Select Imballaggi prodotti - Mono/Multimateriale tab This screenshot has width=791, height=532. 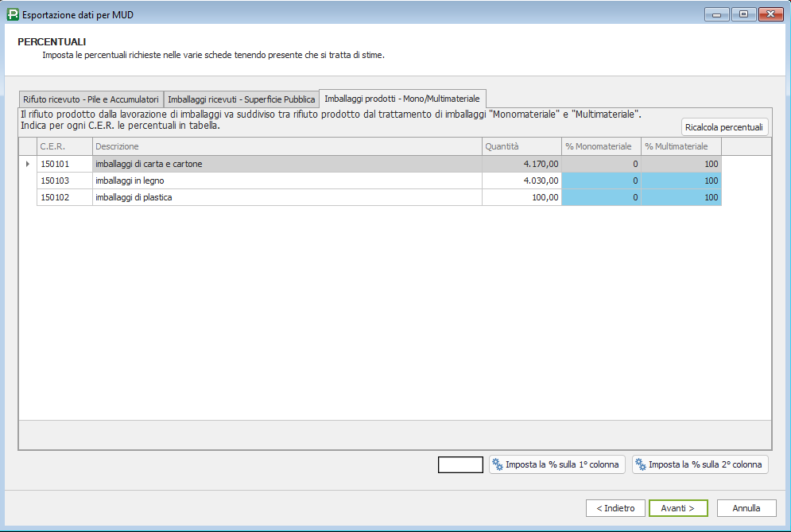point(402,99)
